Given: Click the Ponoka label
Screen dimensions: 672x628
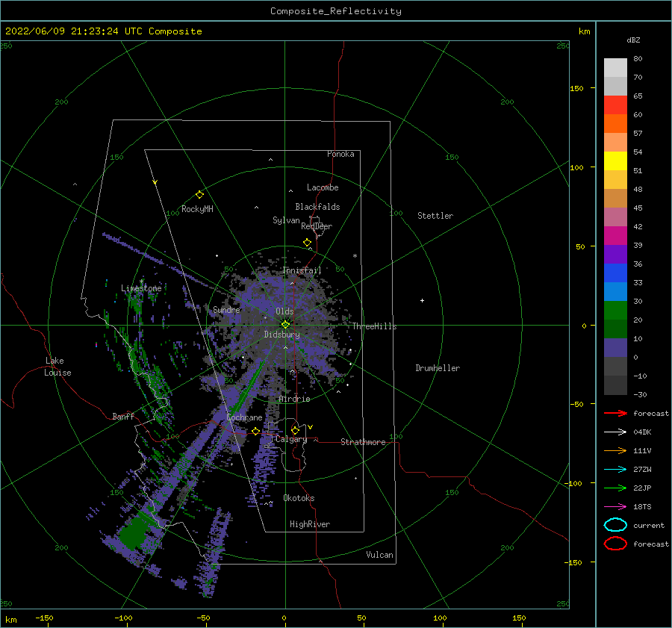Looking at the screenshot, I should (x=340, y=154).
